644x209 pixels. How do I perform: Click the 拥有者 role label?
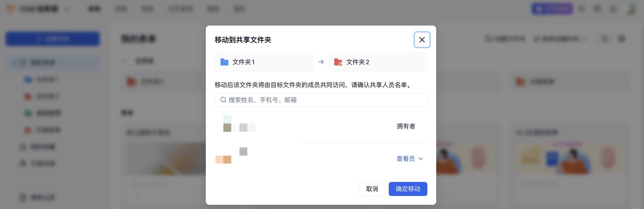406,126
